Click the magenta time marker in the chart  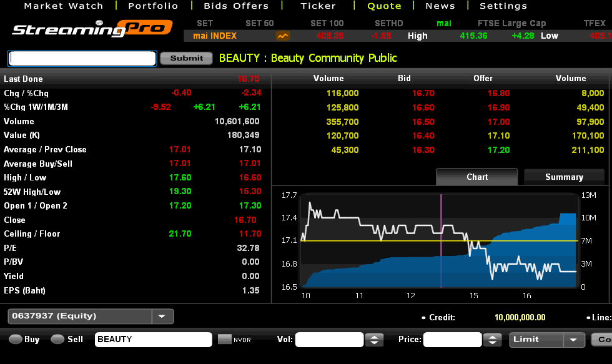click(x=442, y=241)
